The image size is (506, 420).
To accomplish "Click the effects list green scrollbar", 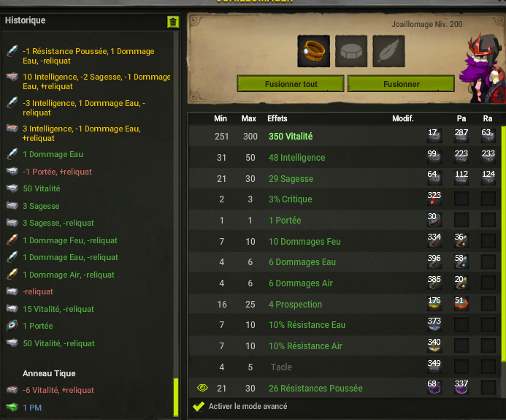I will (x=503, y=244).
